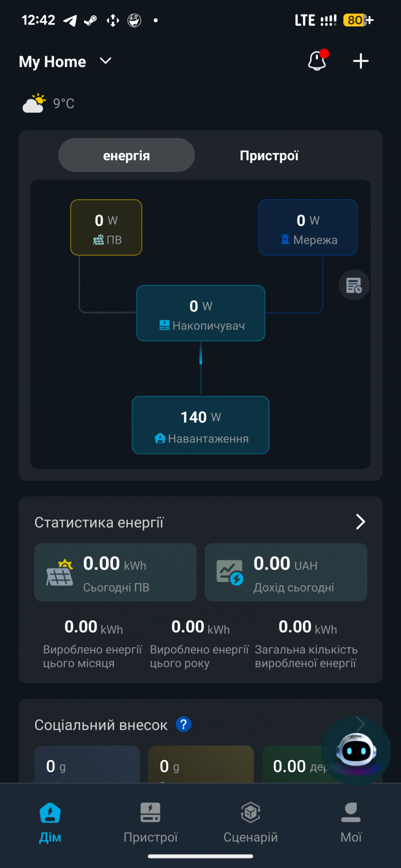Open the Мої profile tab
The image size is (401, 868).
[x=351, y=821]
